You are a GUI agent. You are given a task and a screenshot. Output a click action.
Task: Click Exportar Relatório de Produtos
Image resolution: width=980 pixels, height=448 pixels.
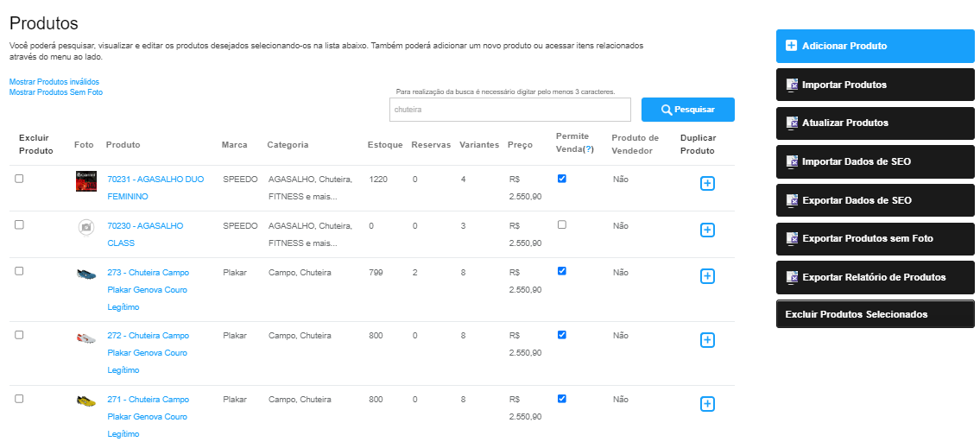coord(875,277)
